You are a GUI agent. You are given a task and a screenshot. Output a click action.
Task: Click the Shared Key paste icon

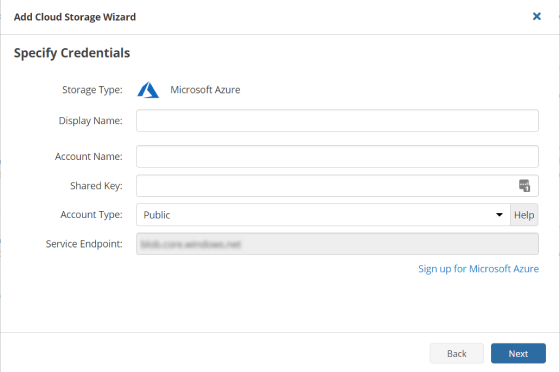(x=524, y=186)
